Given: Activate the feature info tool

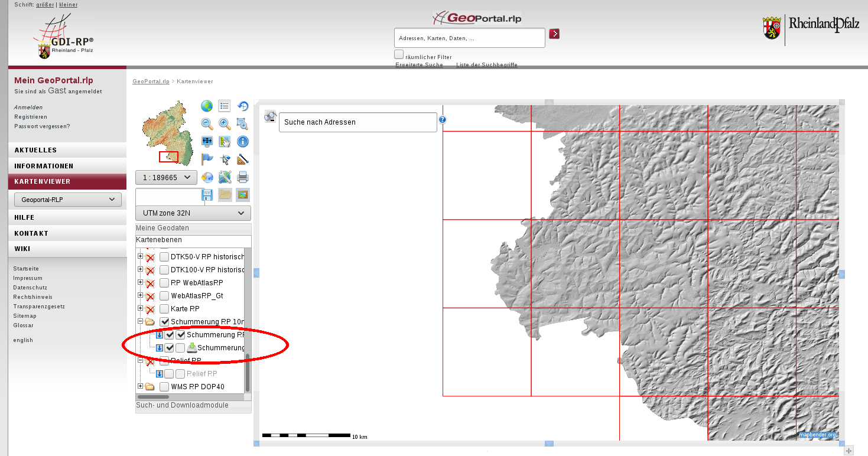Looking at the screenshot, I should (x=242, y=141).
